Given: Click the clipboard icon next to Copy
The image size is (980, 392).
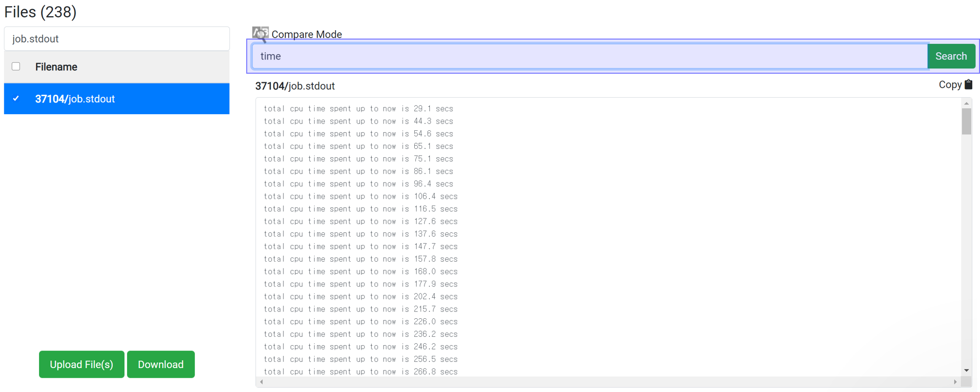Looking at the screenshot, I should (x=968, y=84).
